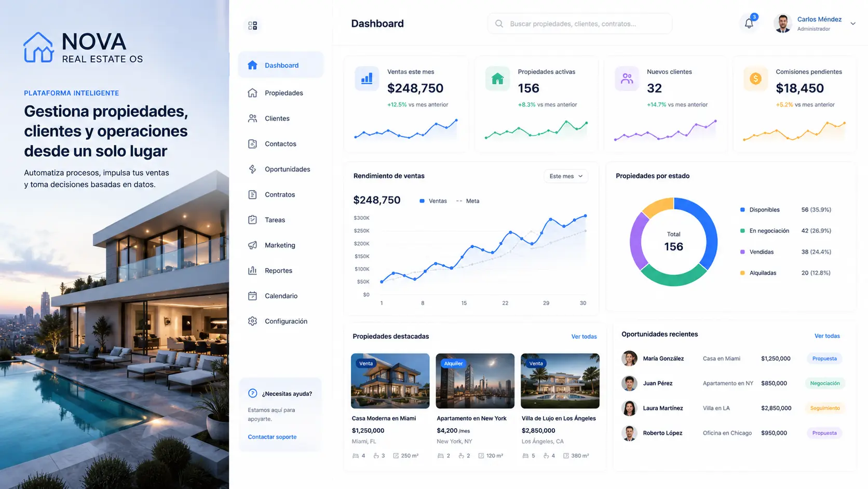Click the 56 (35.9%) value
The width and height of the screenshot is (868, 489).
click(816, 210)
